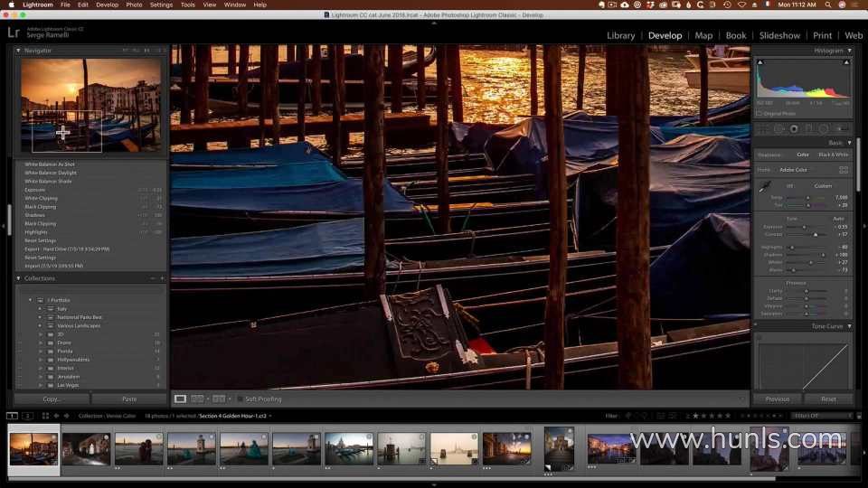Image resolution: width=868 pixels, height=488 pixels.
Task: Switch treatment to Black & White
Action: click(x=833, y=155)
